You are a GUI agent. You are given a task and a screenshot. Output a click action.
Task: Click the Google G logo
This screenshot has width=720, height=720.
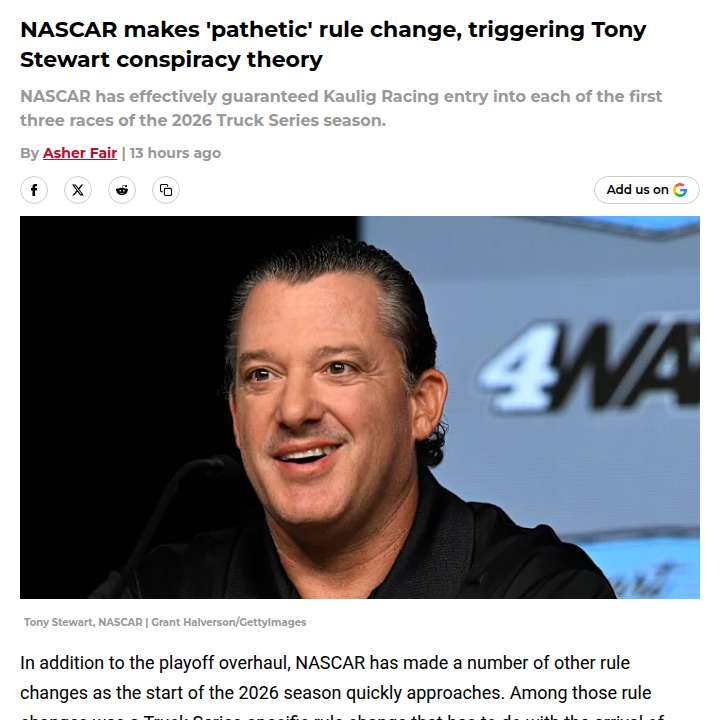pos(680,190)
